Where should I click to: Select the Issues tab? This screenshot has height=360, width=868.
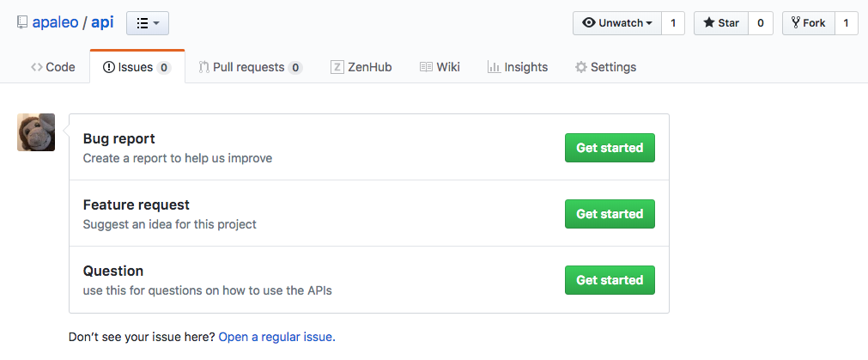pyautogui.click(x=137, y=67)
